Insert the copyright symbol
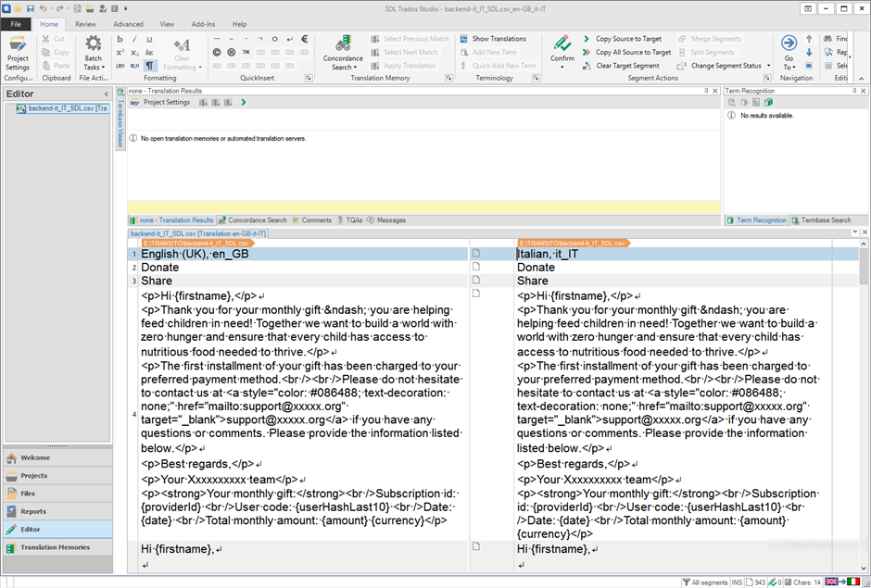This screenshot has height=588, width=871. pyautogui.click(x=217, y=52)
